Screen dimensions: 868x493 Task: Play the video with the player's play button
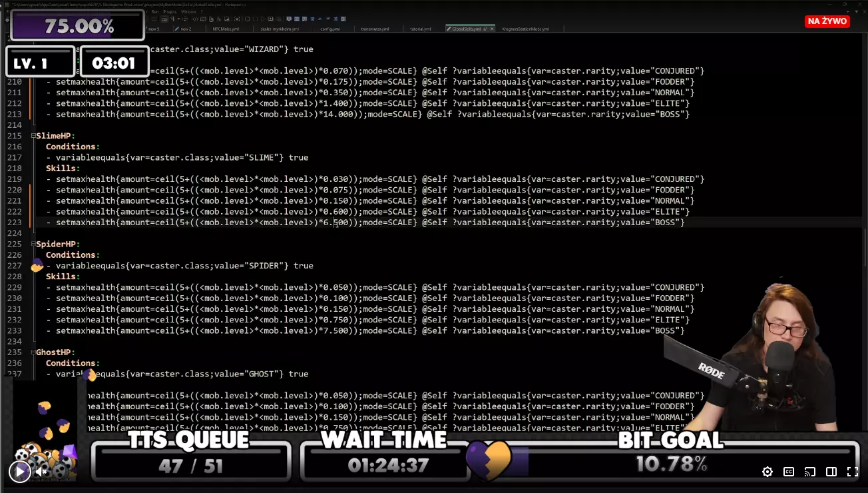click(x=20, y=472)
